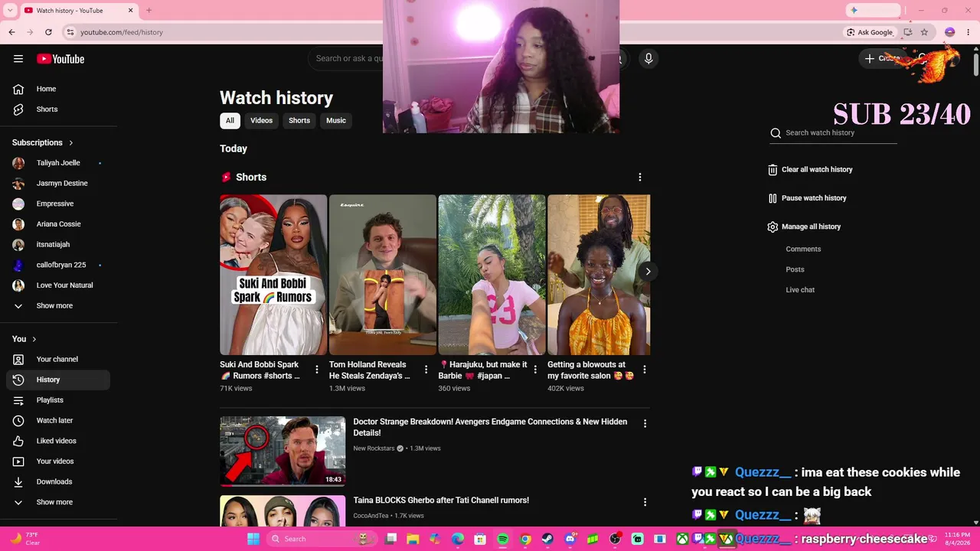Screen dimensions: 980x551
Task: Open File Explorer from taskbar
Action: [413, 539]
